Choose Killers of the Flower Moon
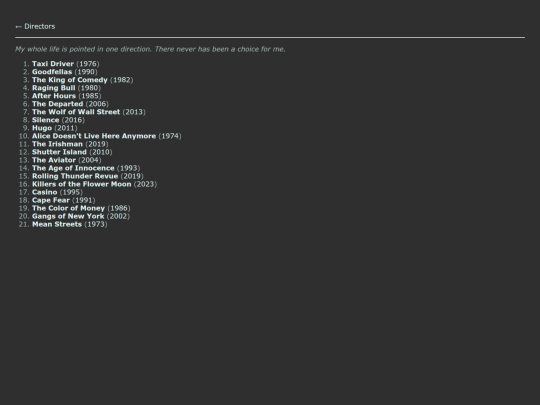The width and height of the screenshot is (540, 405). pyautogui.click(x=82, y=184)
